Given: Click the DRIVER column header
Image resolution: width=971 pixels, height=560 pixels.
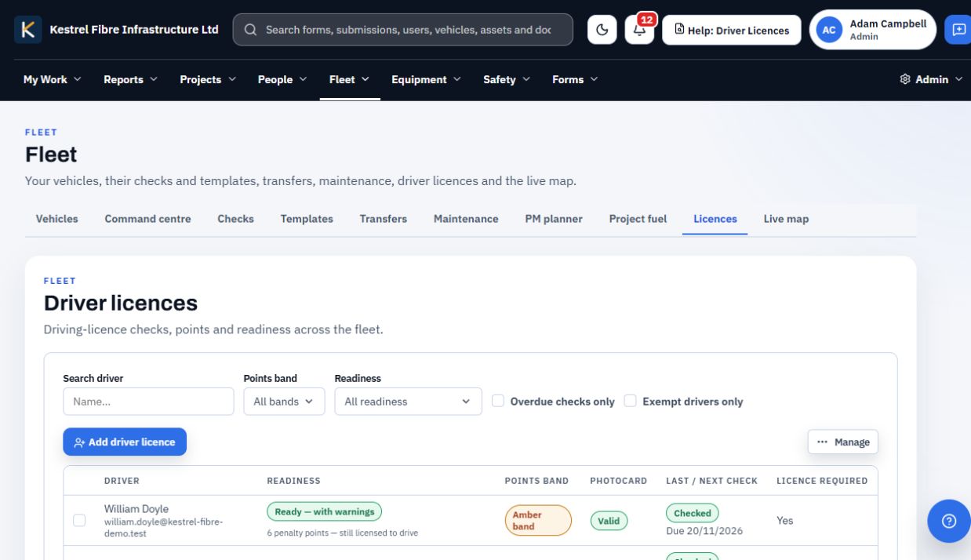Looking at the screenshot, I should click(x=122, y=481).
